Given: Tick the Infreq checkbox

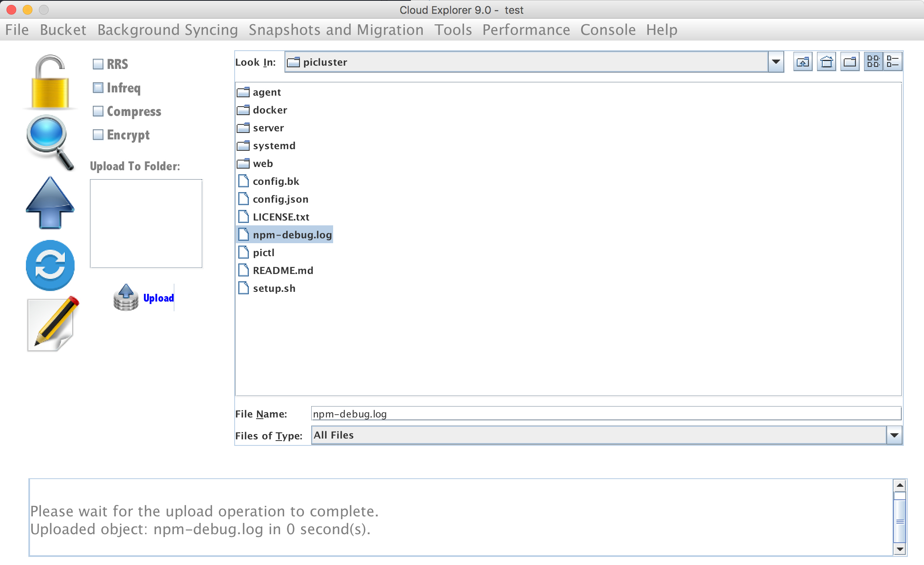Looking at the screenshot, I should pos(98,88).
